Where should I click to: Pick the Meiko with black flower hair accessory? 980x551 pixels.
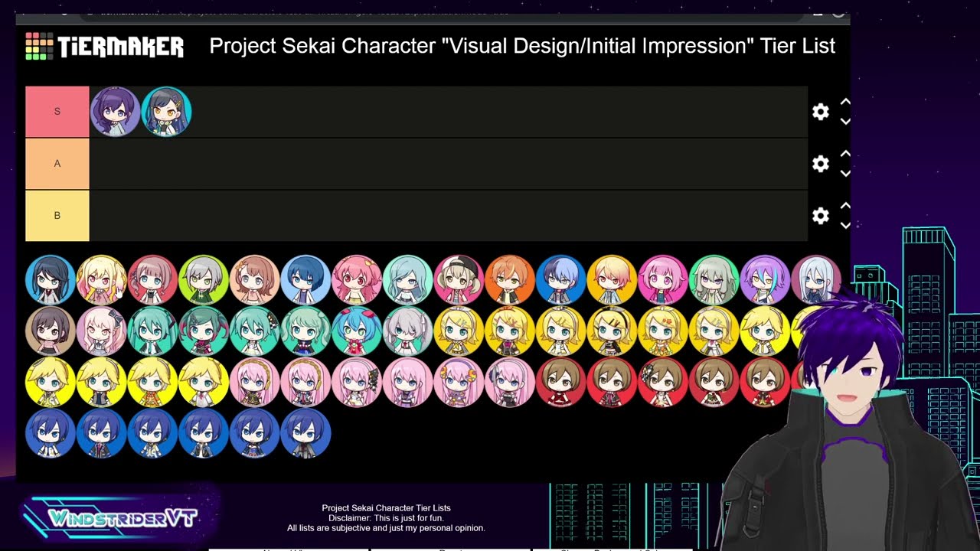(663, 383)
